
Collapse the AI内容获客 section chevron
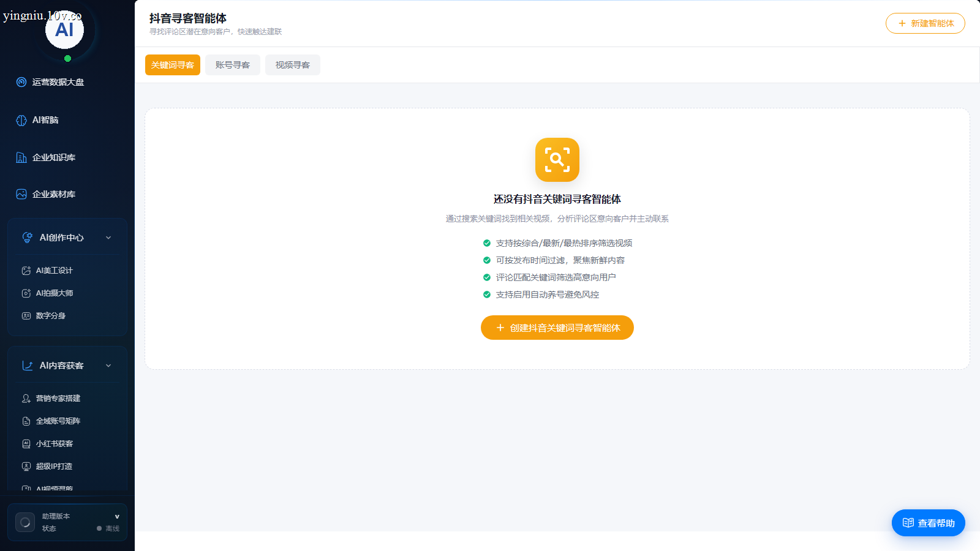tap(108, 365)
